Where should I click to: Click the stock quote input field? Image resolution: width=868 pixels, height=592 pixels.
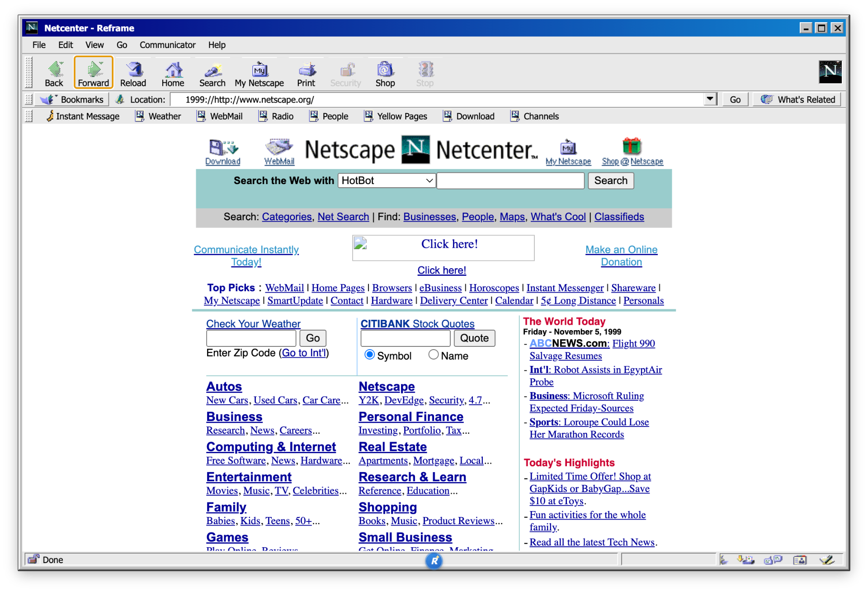click(405, 338)
